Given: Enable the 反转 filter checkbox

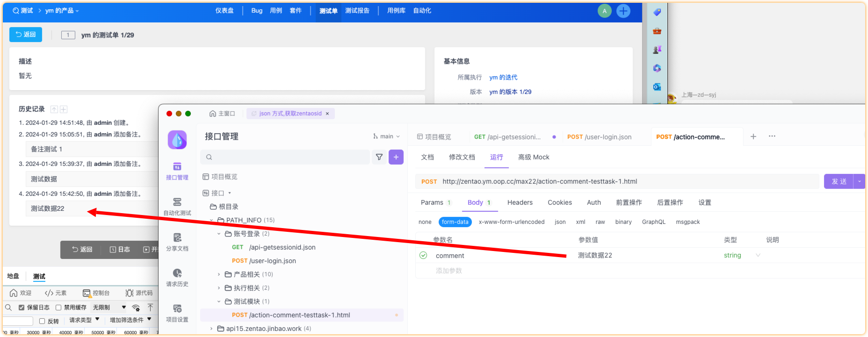Looking at the screenshot, I should pyautogui.click(x=42, y=321).
